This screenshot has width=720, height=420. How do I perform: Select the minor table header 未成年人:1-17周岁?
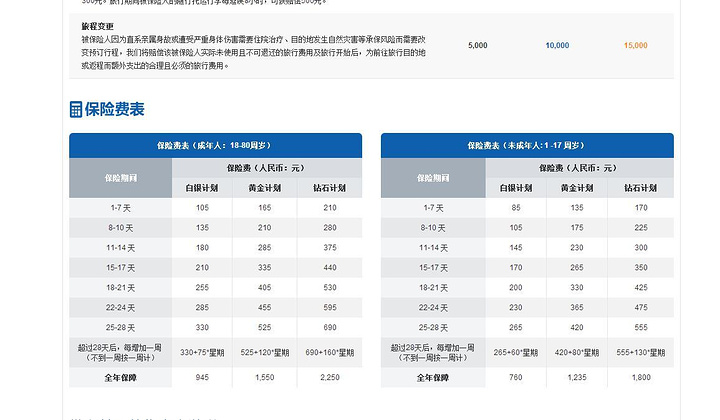point(527,145)
